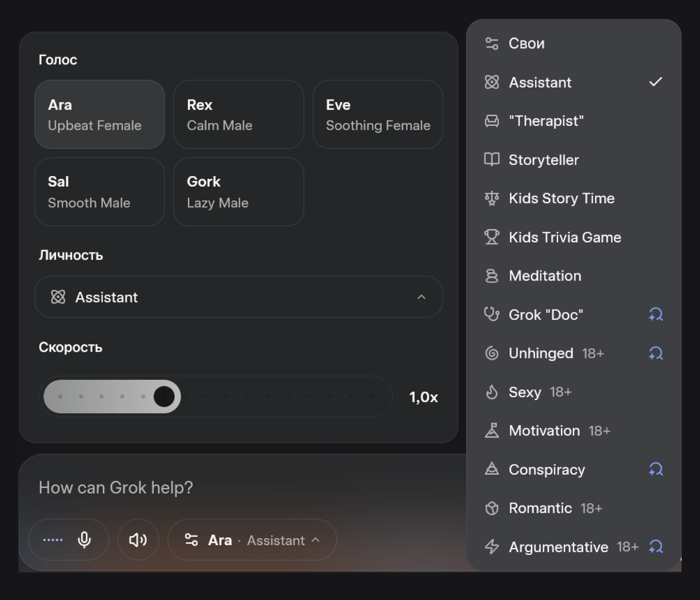Screen dimensions: 700x600
Task: Click the dotted waveform icon left of microphone
Action: point(53,540)
